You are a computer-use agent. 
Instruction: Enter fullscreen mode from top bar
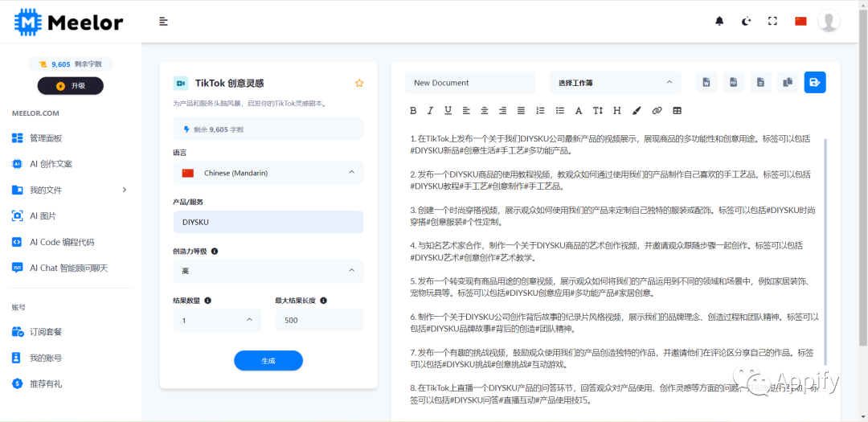tap(773, 21)
